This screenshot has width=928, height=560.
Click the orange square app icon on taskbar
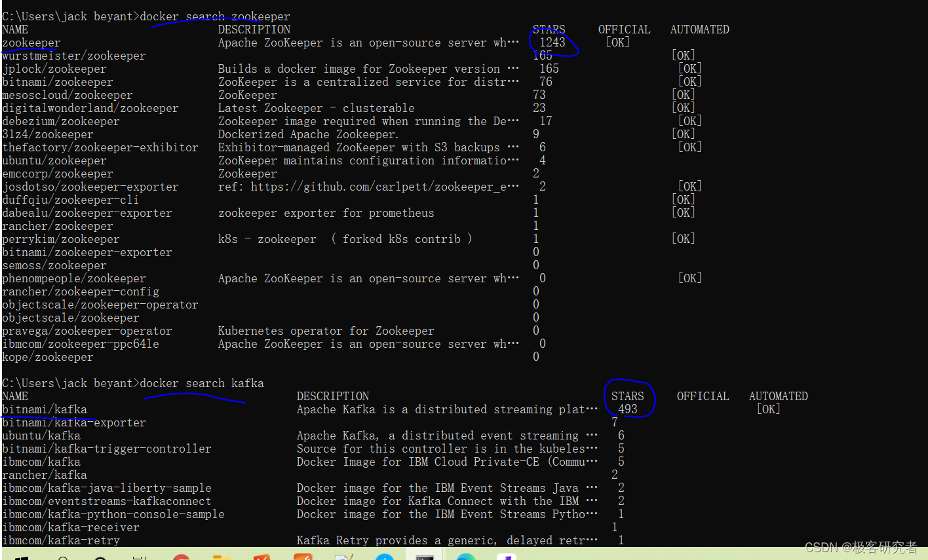[301, 557]
